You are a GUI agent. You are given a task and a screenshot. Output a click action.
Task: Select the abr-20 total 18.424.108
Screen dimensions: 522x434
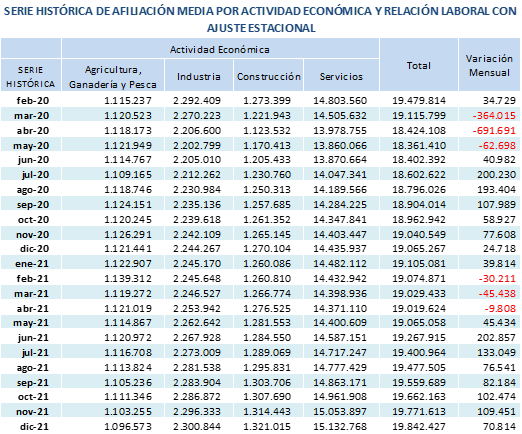coord(419,130)
